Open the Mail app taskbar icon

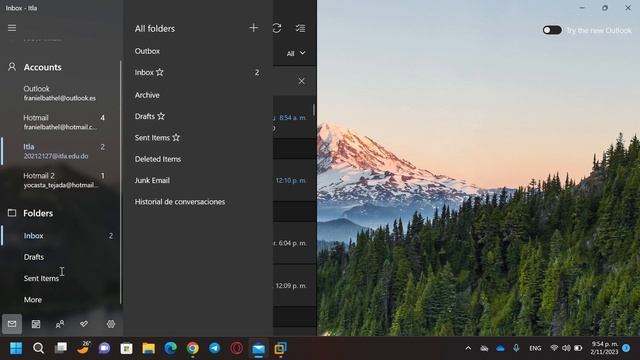click(258, 348)
